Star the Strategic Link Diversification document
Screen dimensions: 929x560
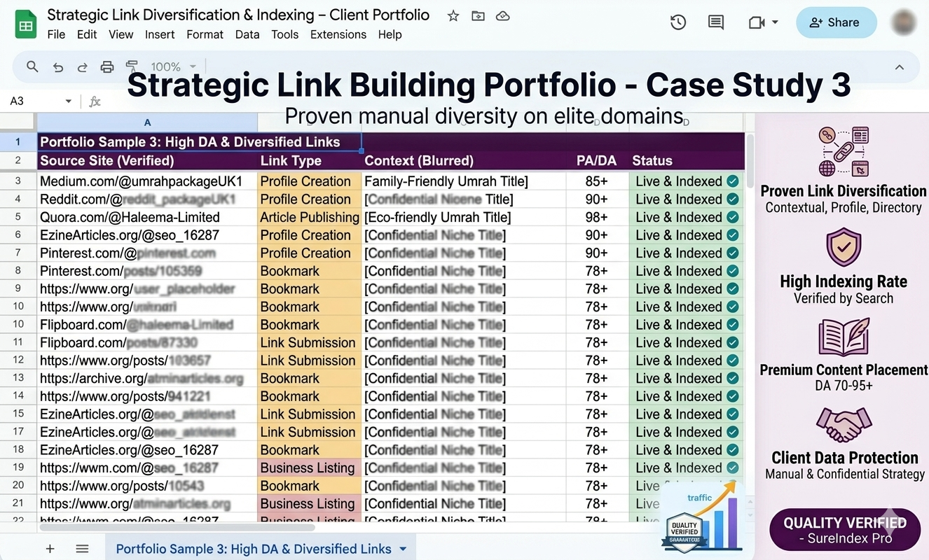453,15
